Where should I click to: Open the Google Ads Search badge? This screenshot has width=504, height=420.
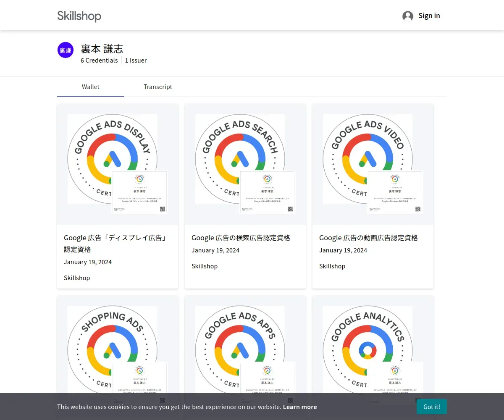click(240, 159)
